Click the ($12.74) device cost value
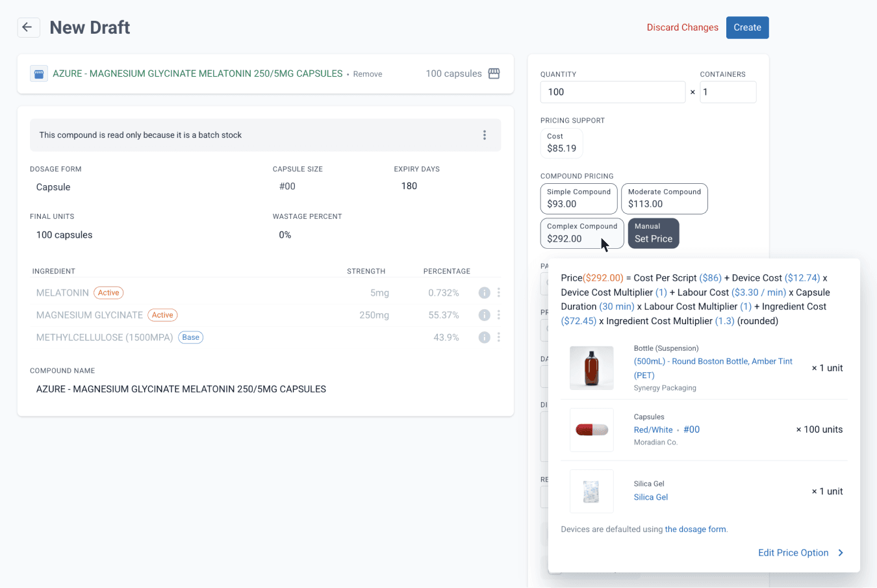 tap(802, 278)
